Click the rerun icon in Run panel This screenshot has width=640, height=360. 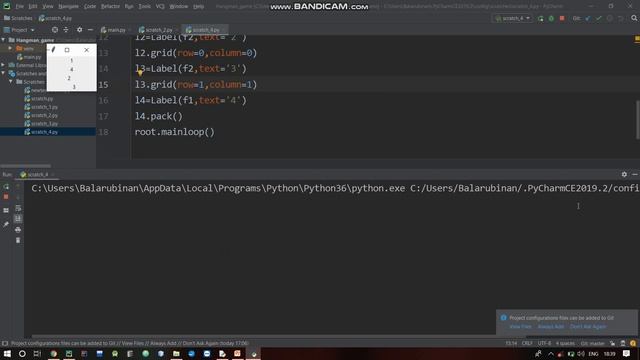[x=6, y=187]
